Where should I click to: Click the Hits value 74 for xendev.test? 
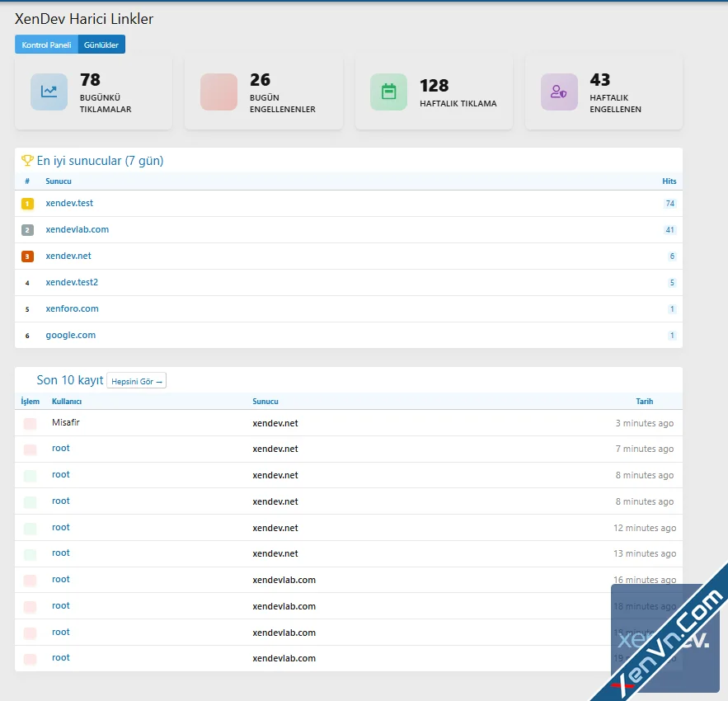click(x=669, y=203)
